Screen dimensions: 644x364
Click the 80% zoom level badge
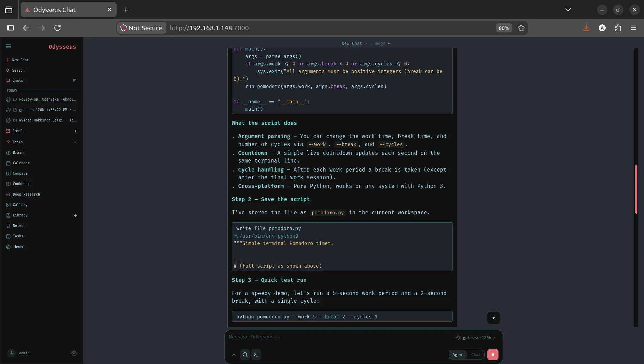click(x=504, y=28)
